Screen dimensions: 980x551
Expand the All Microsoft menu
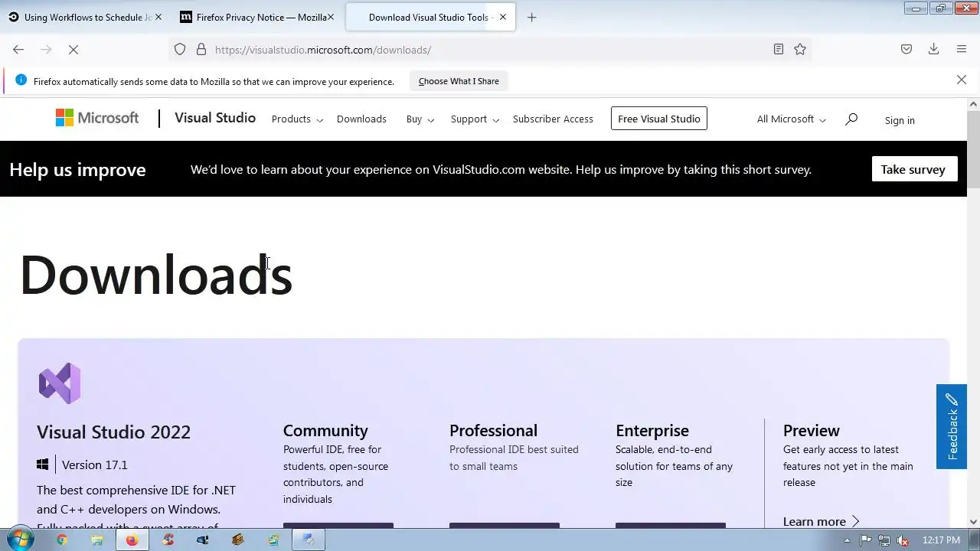[791, 119]
